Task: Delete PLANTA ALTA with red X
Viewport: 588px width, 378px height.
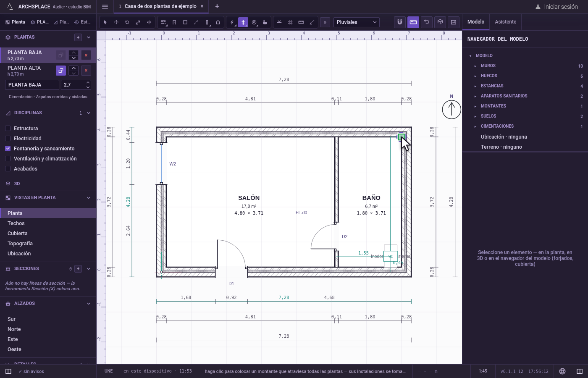Action: click(x=86, y=71)
